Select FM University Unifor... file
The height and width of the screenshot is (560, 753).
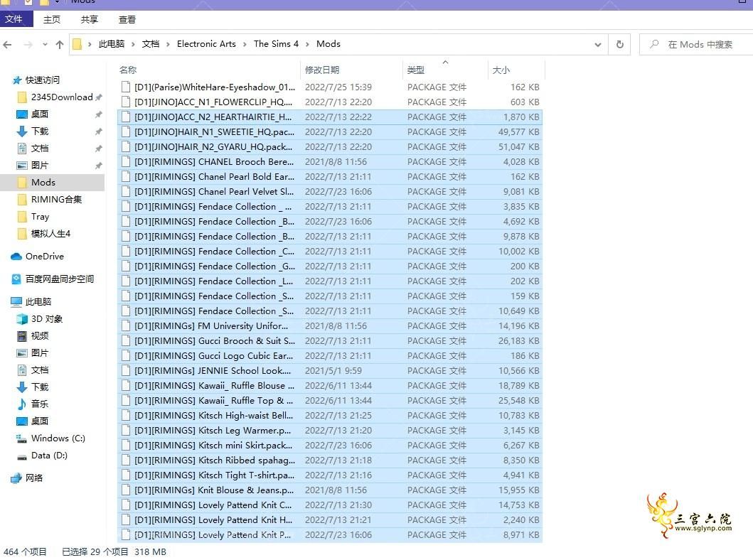[x=330, y=325]
